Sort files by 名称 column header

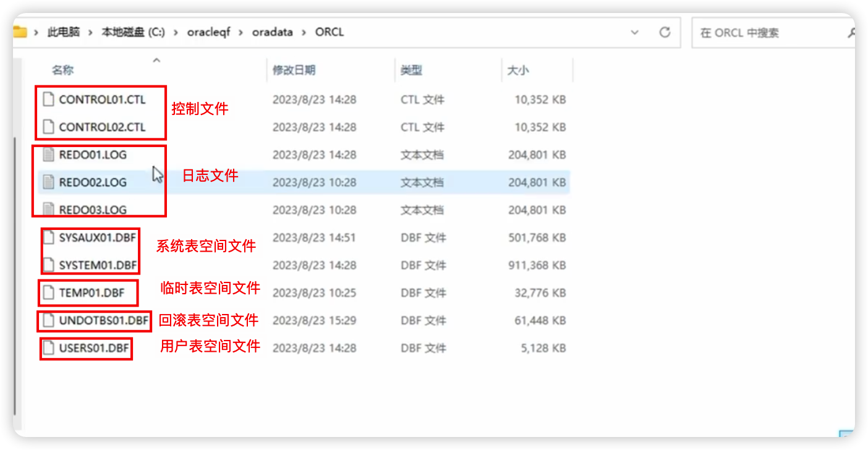(62, 70)
